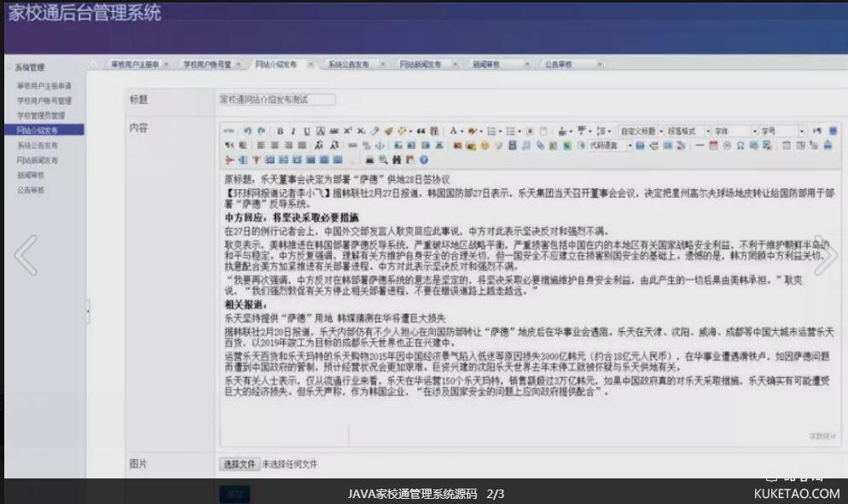Open the 段落格式 dropdown

tap(688, 131)
